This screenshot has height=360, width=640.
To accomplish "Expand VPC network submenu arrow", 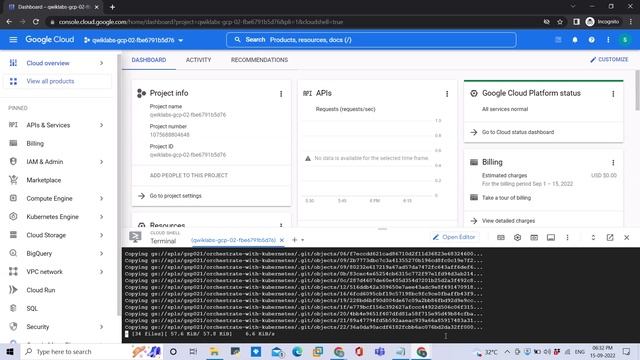I will click(101, 272).
